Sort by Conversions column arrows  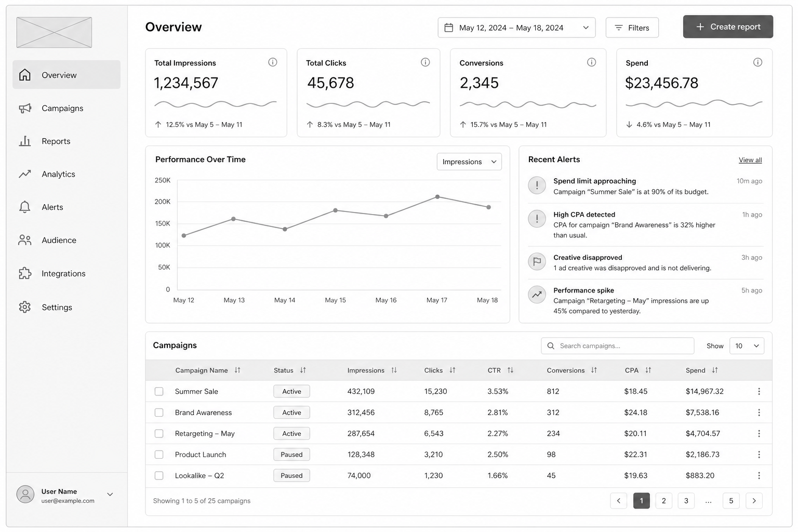click(x=594, y=370)
